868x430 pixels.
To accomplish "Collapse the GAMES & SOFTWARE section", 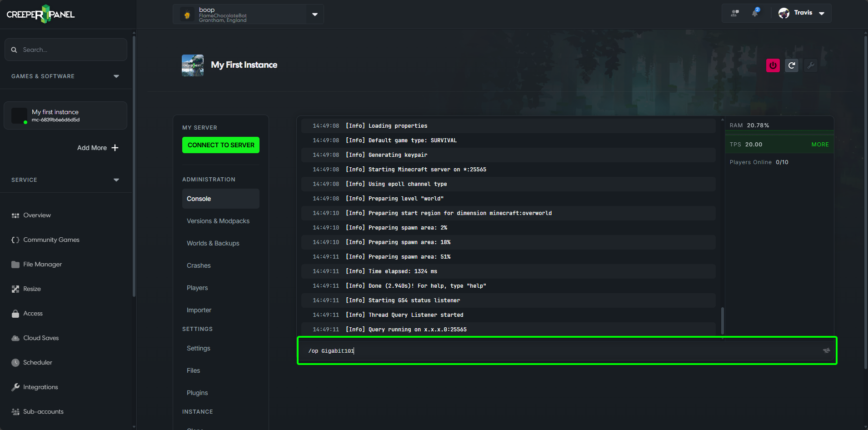I will pyautogui.click(x=116, y=76).
